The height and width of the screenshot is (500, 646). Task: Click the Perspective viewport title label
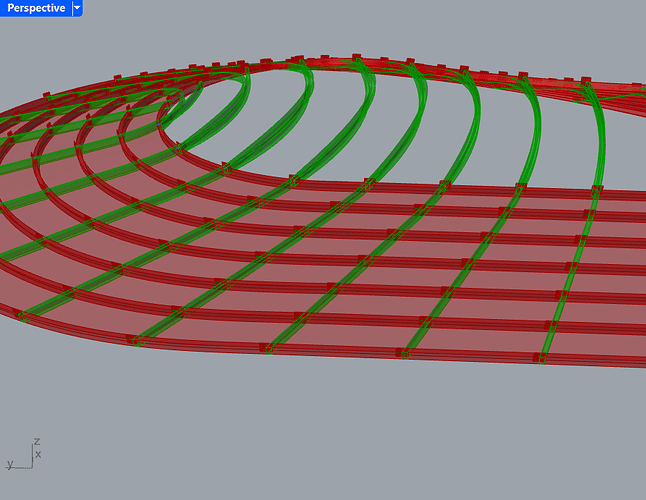tap(36, 8)
